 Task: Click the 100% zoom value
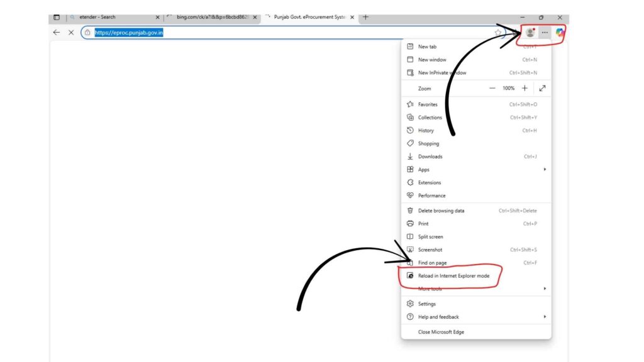[508, 88]
